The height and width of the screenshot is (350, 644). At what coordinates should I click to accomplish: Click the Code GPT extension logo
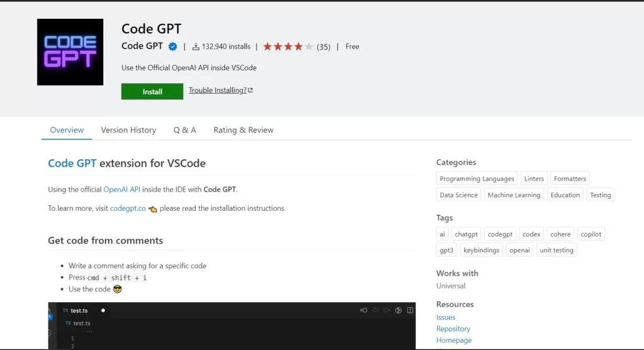coord(70,52)
